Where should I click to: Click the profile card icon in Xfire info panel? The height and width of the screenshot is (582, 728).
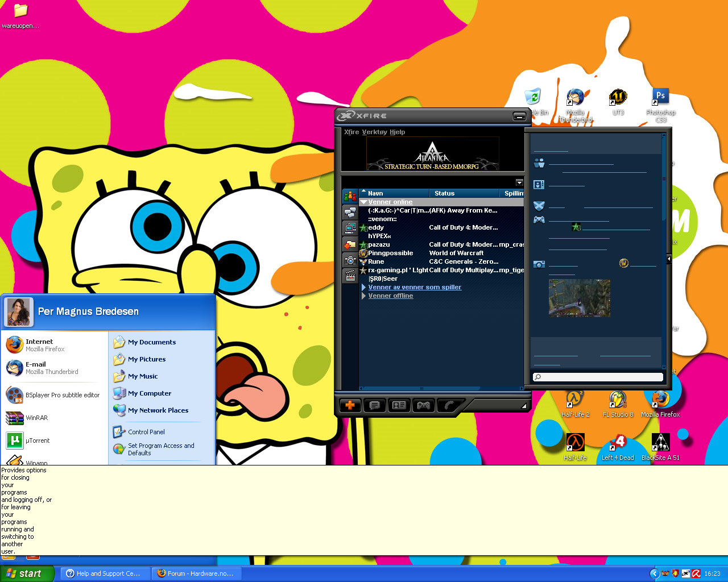click(x=539, y=185)
